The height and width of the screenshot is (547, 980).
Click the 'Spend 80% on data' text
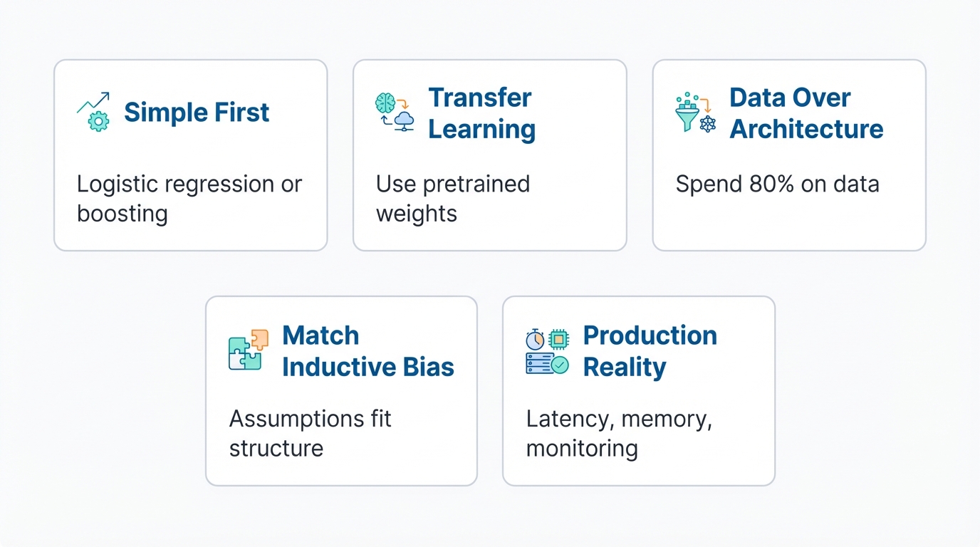point(777,184)
